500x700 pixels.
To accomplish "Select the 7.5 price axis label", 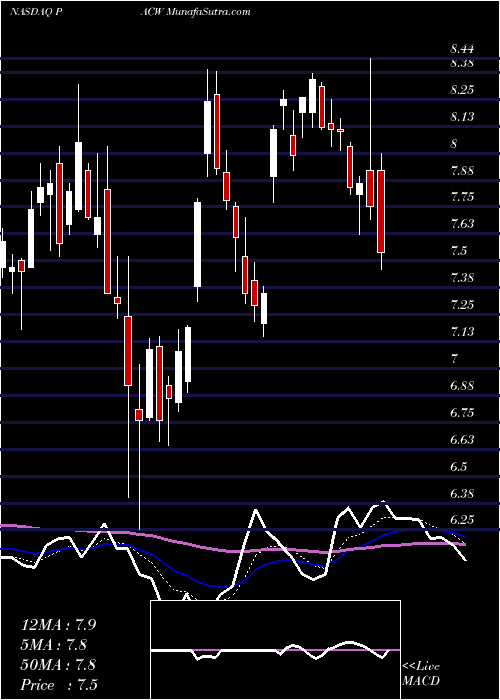I will [458, 251].
